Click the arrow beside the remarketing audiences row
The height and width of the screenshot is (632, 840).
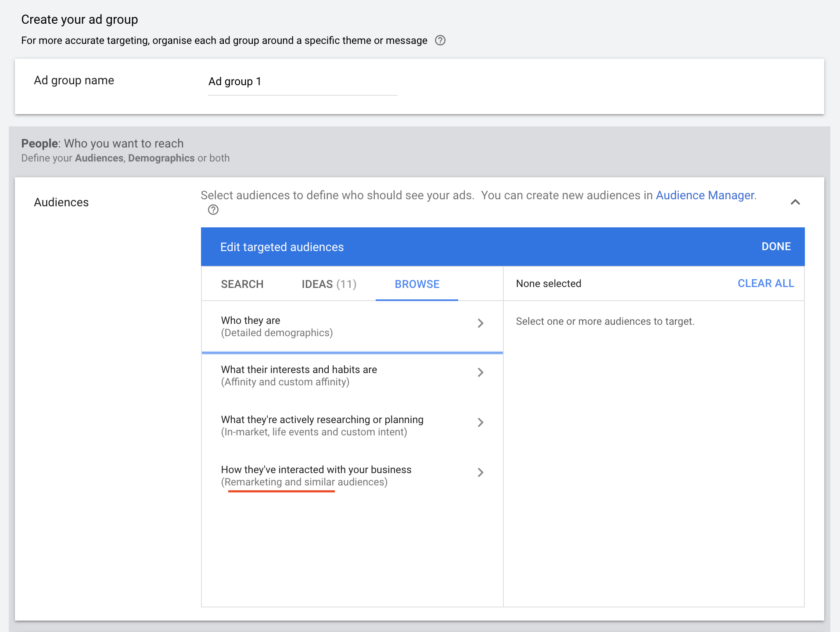click(x=481, y=473)
